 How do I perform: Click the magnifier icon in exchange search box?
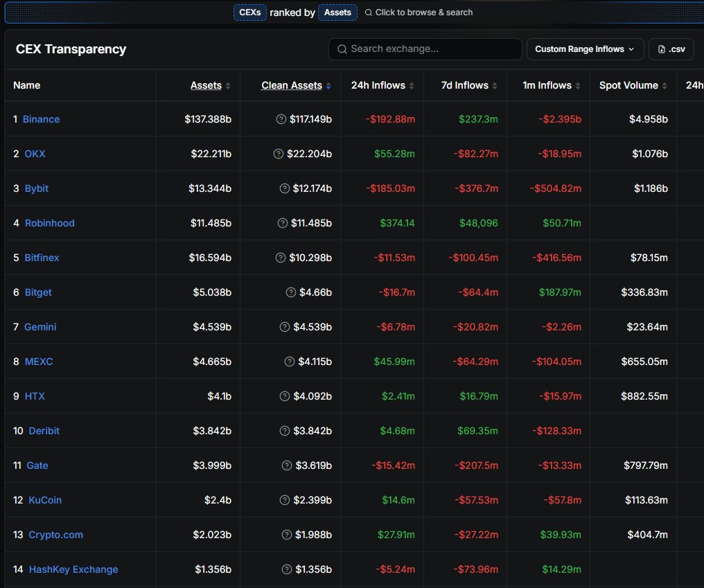(342, 49)
